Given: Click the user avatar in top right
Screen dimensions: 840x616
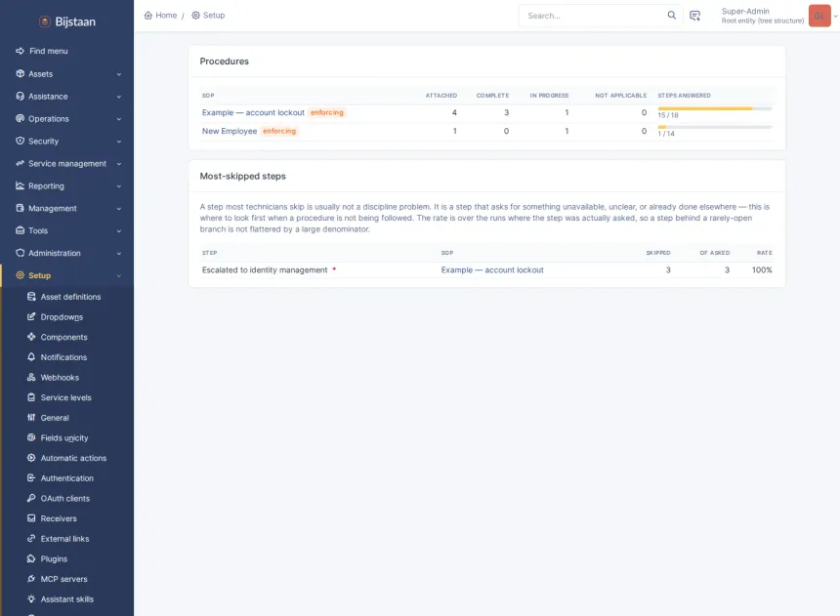Looking at the screenshot, I should click(819, 16).
